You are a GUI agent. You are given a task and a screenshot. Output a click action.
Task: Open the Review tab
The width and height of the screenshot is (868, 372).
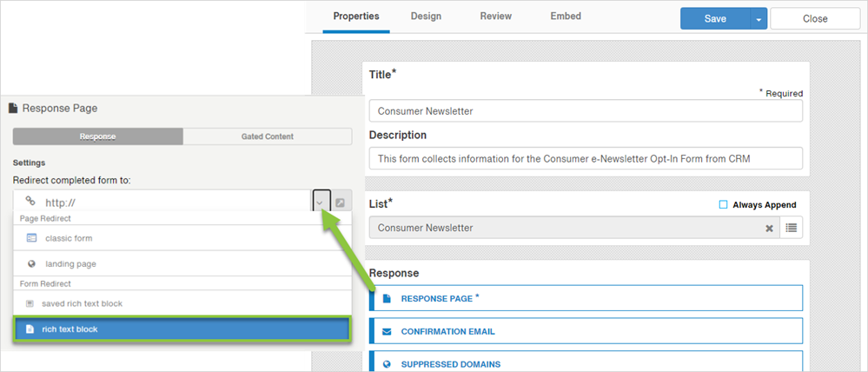coord(495,16)
